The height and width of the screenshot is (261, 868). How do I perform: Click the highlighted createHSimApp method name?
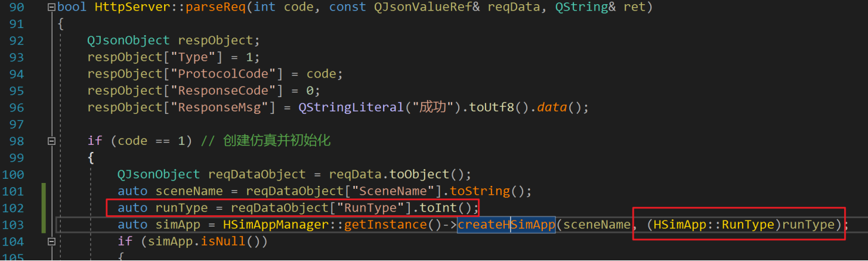point(506,225)
